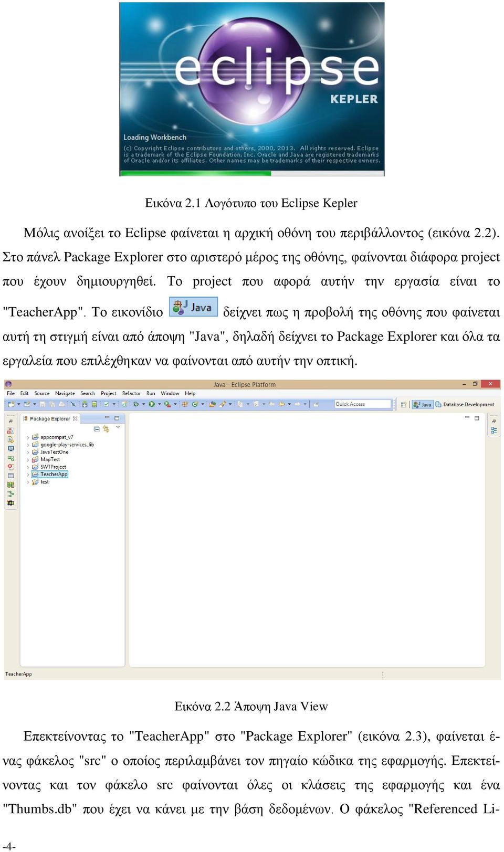Maximize the empty editor area
The height and width of the screenshot is (852, 504).
click(x=477, y=418)
